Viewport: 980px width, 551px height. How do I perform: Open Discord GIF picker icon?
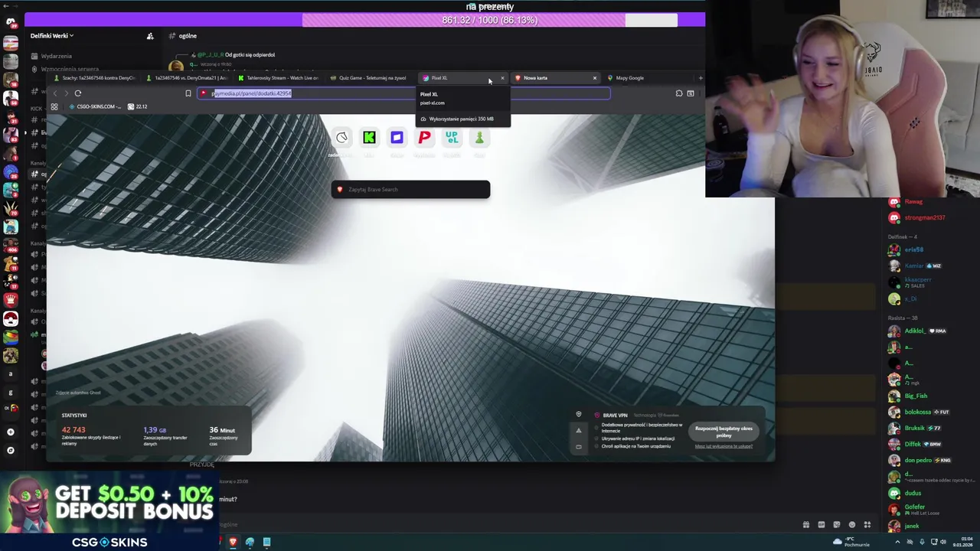pyautogui.click(x=821, y=525)
